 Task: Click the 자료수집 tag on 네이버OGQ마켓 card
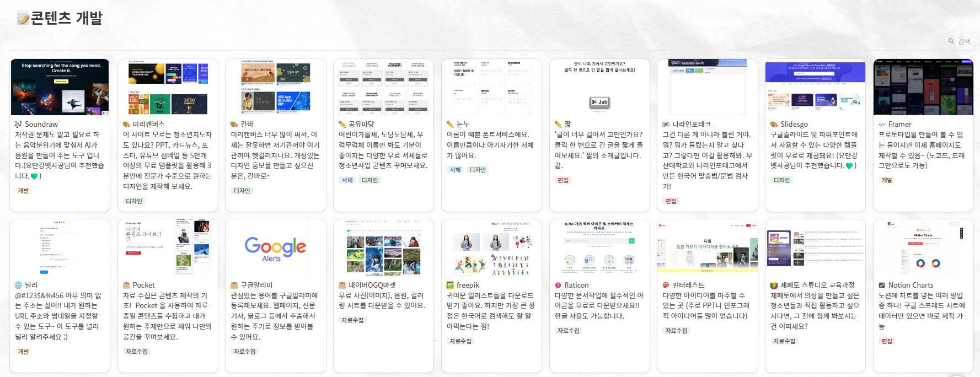[353, 320]
